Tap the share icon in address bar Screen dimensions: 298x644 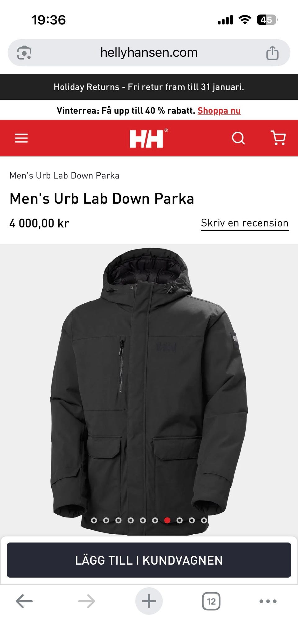[272, 53]
